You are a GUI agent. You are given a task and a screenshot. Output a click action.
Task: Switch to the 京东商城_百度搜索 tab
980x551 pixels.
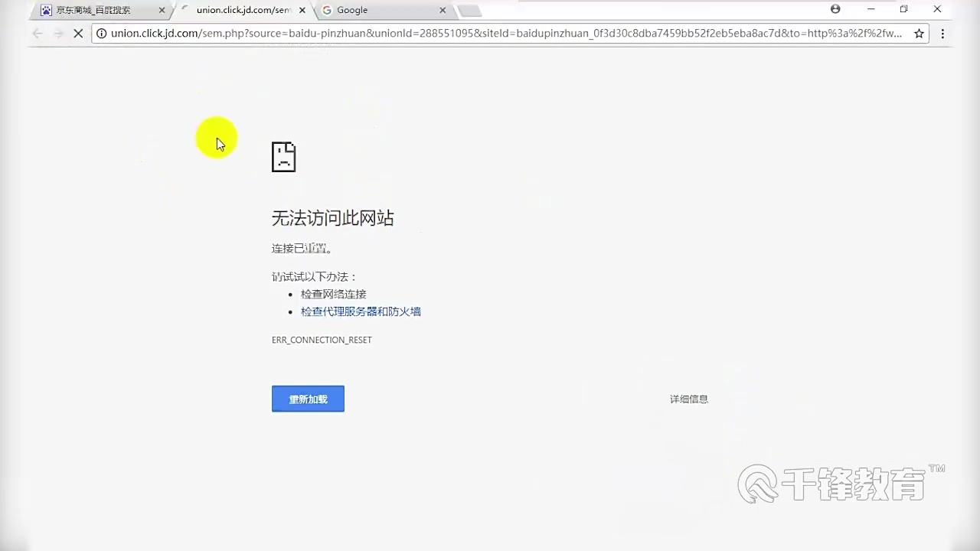coord(96,10)
